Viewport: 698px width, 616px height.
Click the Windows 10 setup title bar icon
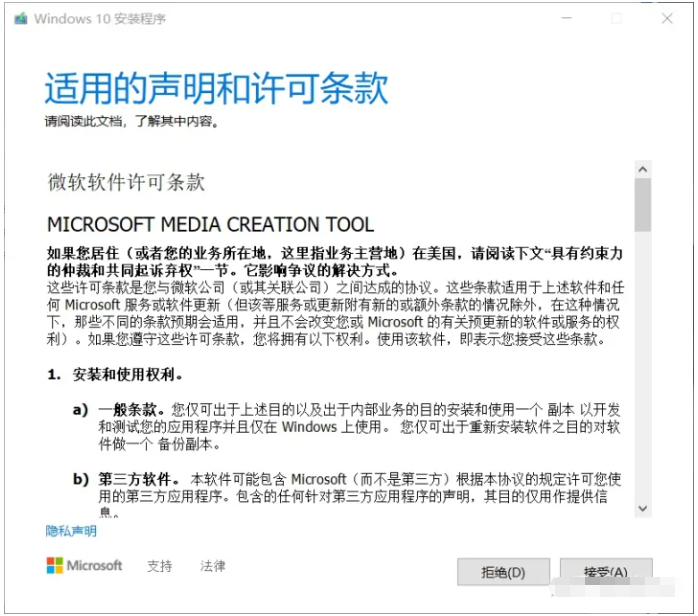point(20,19)
